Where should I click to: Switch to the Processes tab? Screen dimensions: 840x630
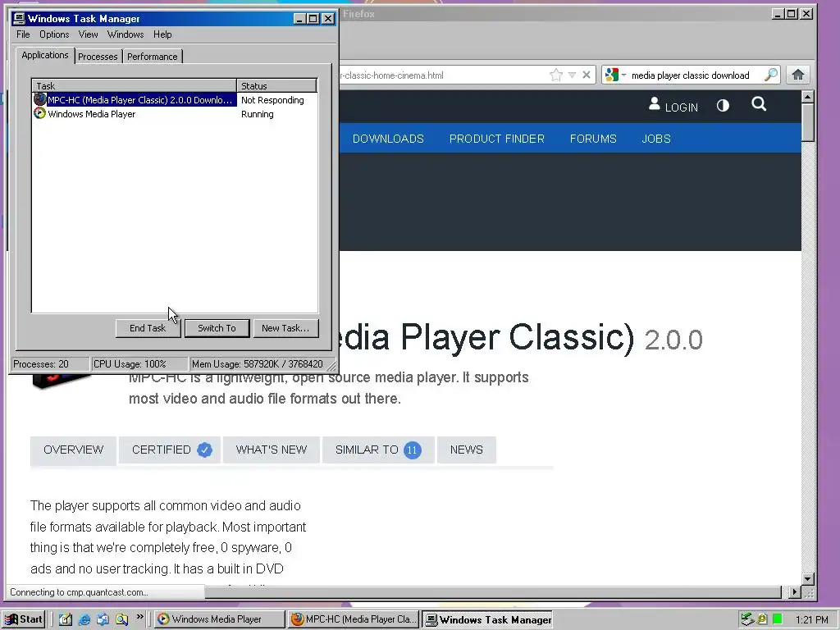[x=98, y=57]
